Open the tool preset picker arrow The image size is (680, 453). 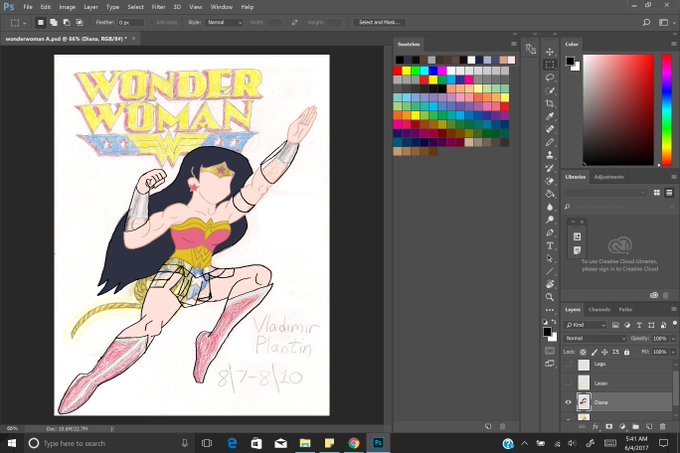24,23
